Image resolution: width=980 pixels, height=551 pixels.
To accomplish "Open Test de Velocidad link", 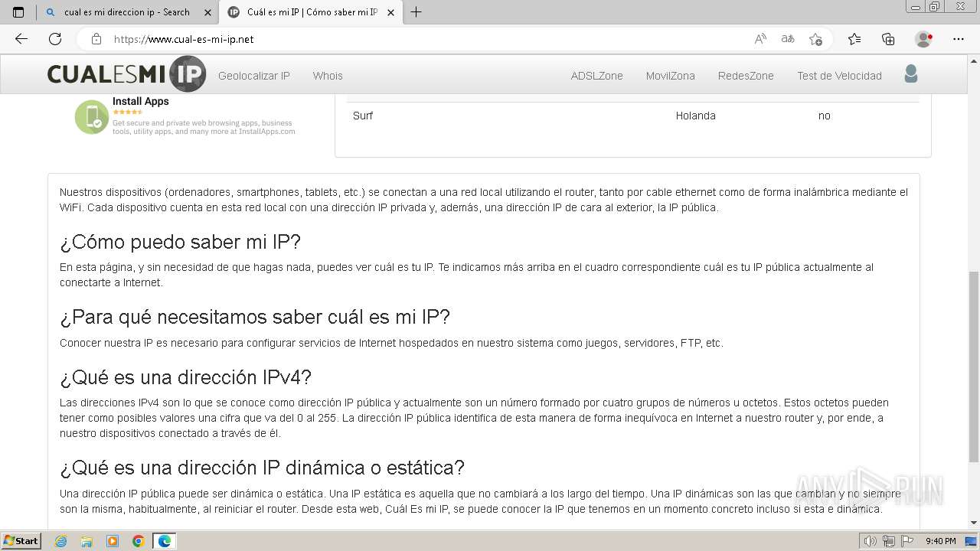I will (x=839, y=76).
